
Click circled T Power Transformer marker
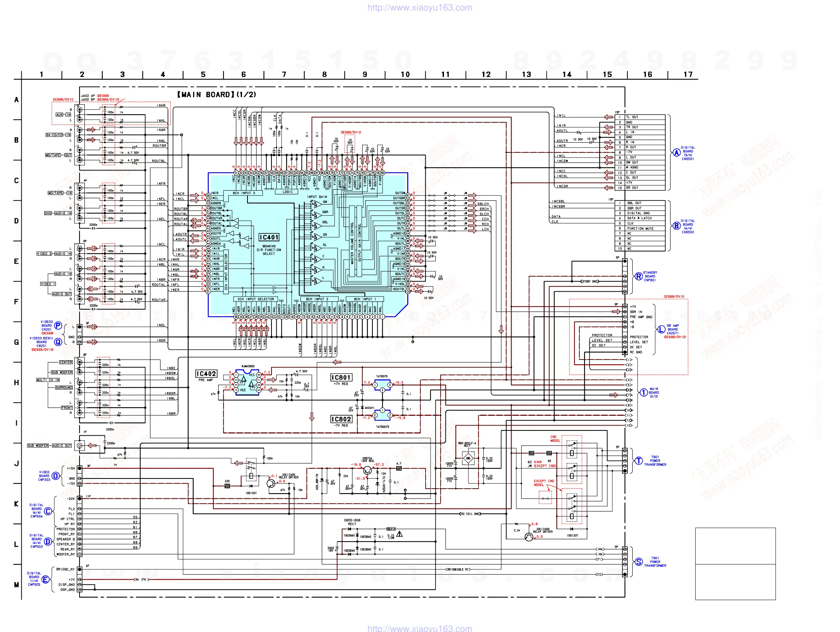pos(639,461)
